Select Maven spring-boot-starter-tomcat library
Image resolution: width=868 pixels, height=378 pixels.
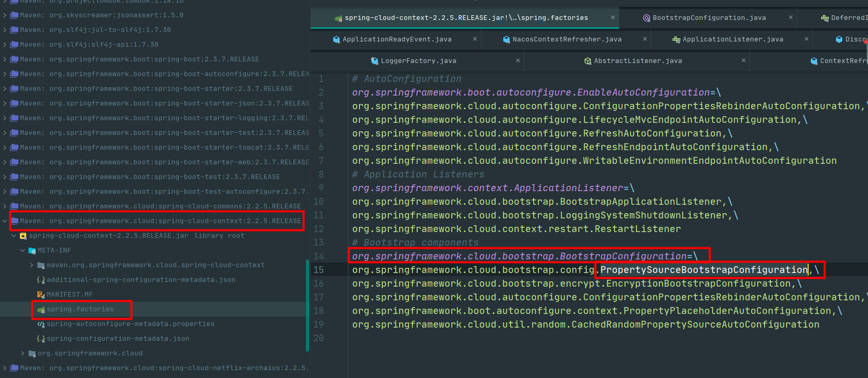coord(164,148)
